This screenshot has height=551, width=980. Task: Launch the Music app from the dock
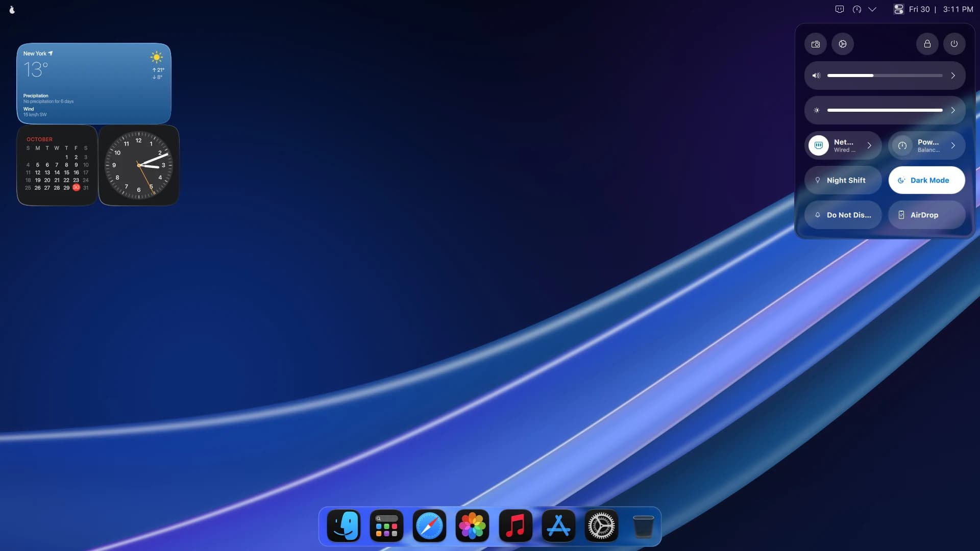coord(516,526)
